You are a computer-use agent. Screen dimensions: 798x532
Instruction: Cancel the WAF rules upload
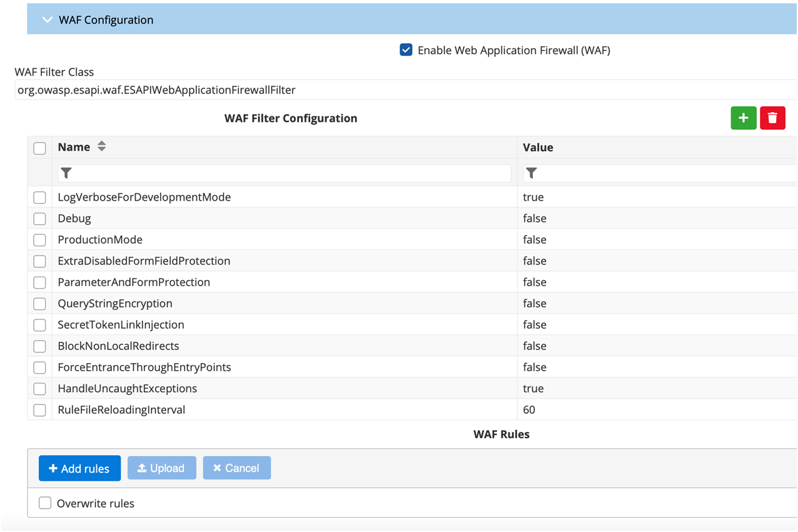[236, 468]
